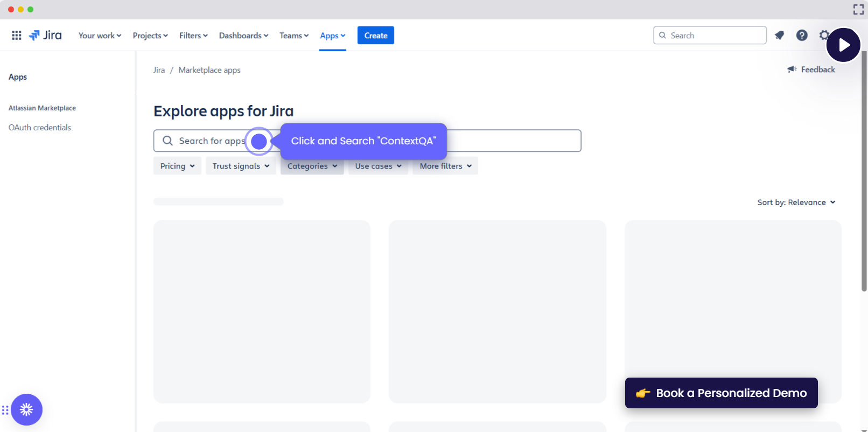Open the notifications icon
The image size is (868, 432).
(x=779, y=36)
